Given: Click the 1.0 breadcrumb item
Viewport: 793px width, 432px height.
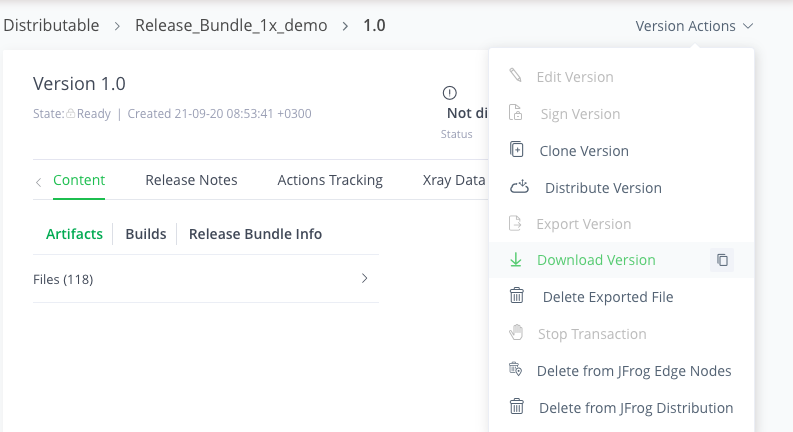Looking at the screenshot, I should click(x=374, y=25).
